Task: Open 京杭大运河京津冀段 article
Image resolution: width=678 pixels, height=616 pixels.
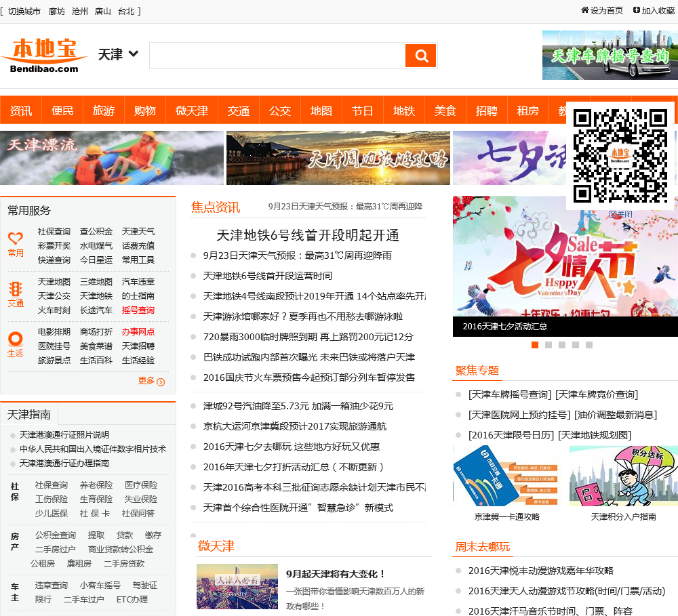Action: [x=294, y=426]
